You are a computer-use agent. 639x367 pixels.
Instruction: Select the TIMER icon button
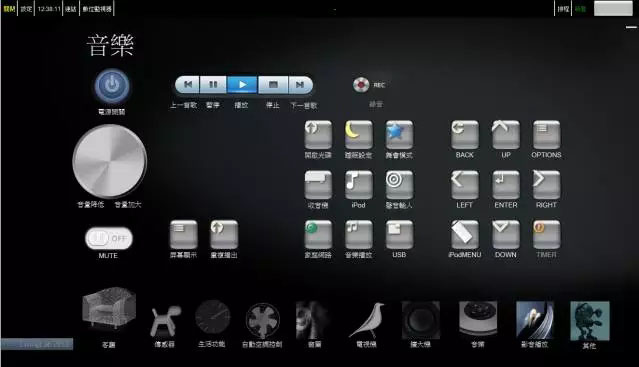(x=546, y=235)
